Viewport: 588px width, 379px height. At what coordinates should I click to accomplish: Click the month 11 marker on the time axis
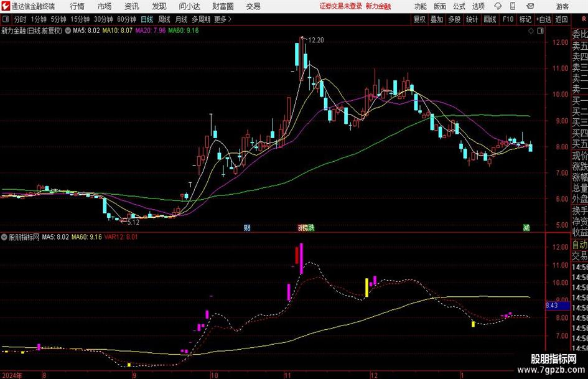click(287, 375)
